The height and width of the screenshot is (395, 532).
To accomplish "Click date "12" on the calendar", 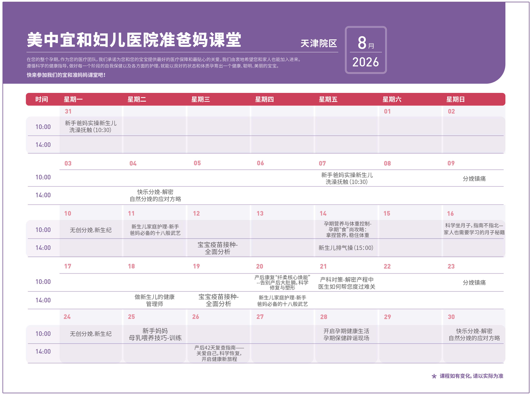I will pos(196,213).
